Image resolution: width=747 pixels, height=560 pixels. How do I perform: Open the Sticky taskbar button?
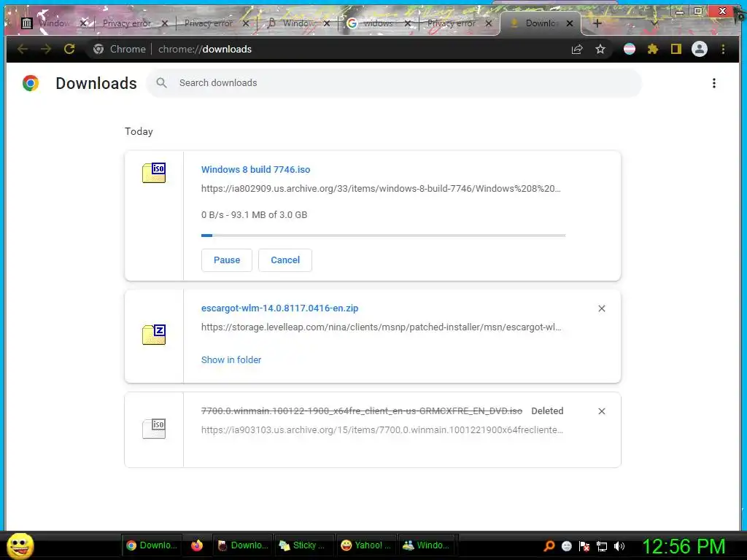point(304,545)
